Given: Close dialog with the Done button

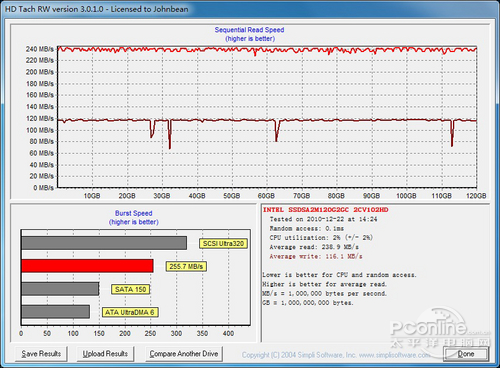Looking at the screenshot, I should [x=466, y=354].
